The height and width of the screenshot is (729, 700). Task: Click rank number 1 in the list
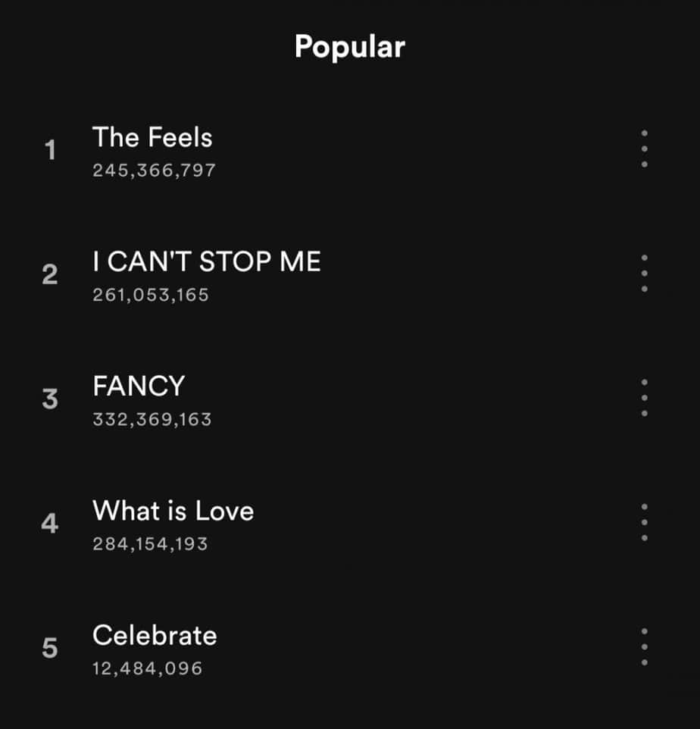[x=50, y=151]
